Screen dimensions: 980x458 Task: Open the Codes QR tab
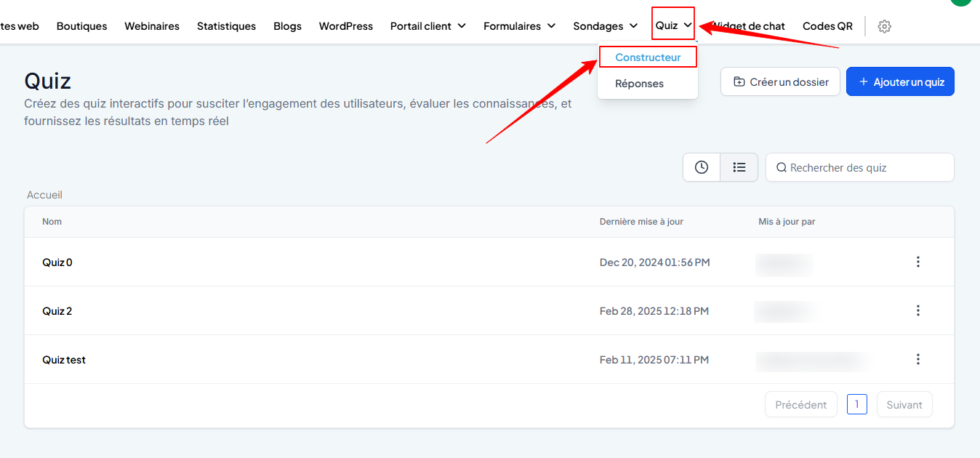pos(827,26)
